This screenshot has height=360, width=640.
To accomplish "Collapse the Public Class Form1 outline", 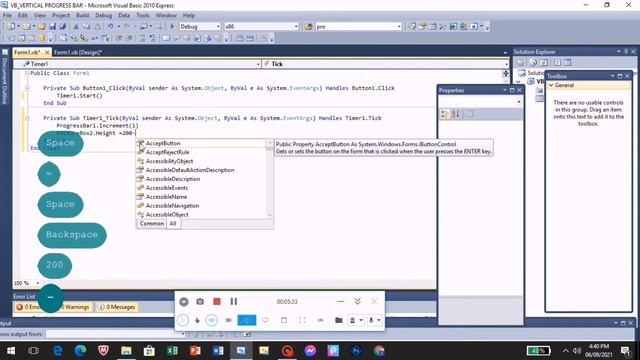I will point(27,73).
